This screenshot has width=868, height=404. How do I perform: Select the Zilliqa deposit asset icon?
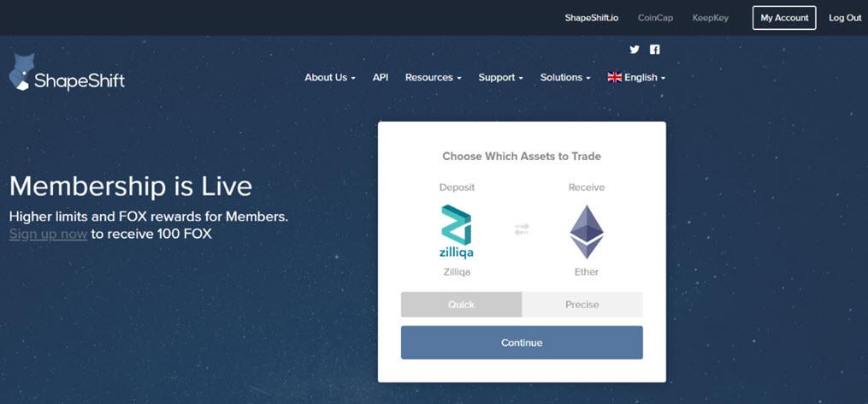pos(457,232)
